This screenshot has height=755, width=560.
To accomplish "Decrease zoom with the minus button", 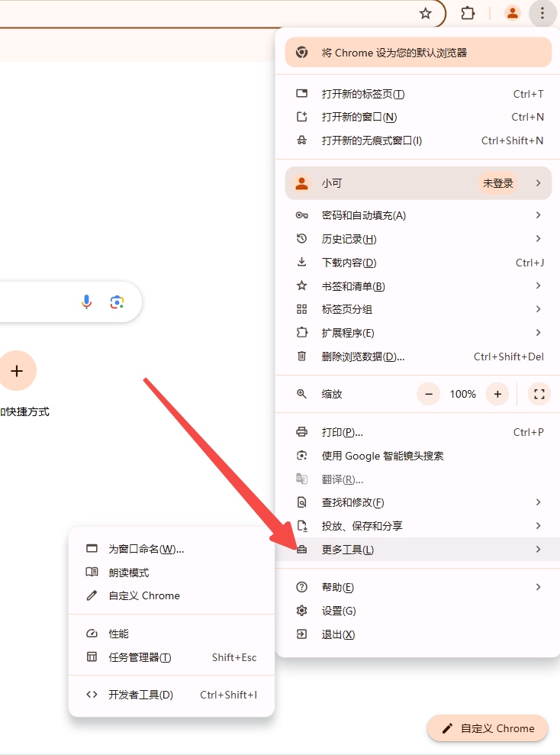I will pos(429,394).
